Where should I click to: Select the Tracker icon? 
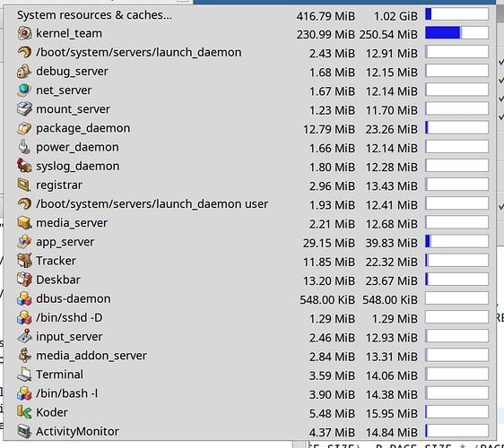coord(24,261)
